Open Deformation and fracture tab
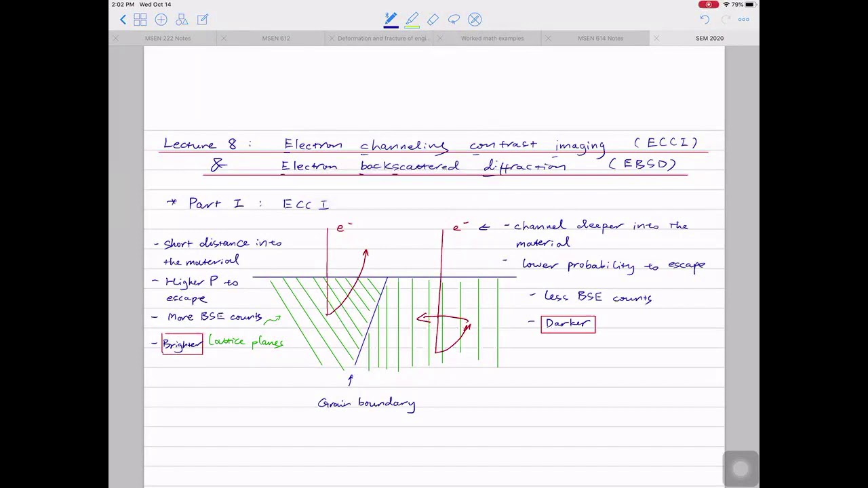The height and width of the screenshot is (488, 868). click(x=383, y=39)
